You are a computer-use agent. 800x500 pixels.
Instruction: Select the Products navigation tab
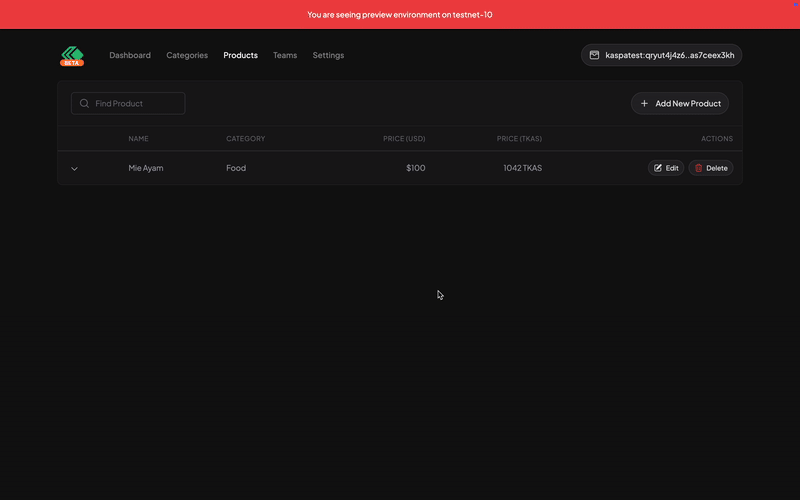pos(240,55)
